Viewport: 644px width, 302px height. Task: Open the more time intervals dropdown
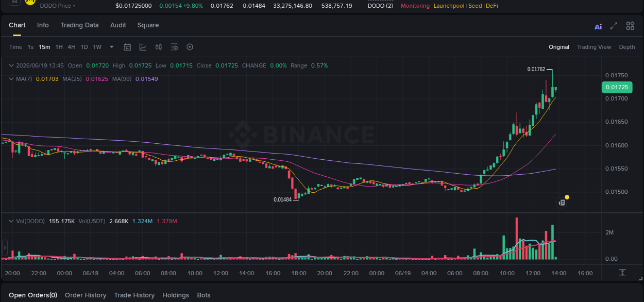pos(112,47)
